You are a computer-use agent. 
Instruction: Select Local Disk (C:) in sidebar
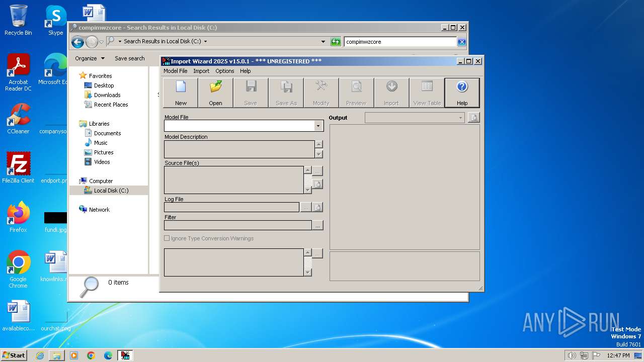pyautogui.click(x=111, y=191)
